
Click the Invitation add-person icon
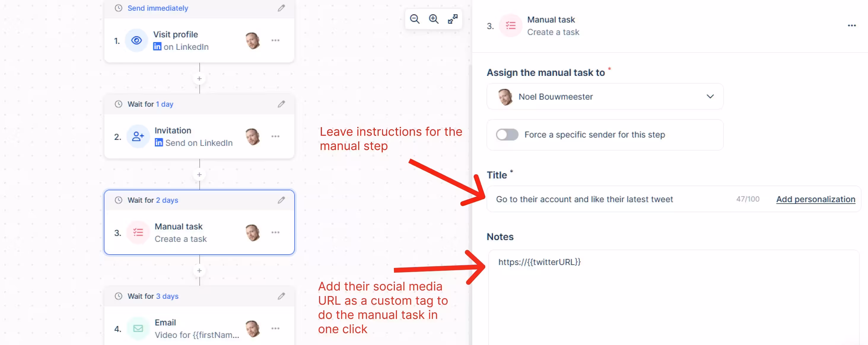coord(138,137)
